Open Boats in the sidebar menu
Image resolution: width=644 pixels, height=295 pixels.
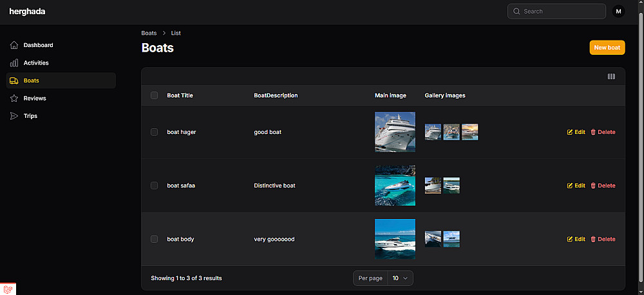click(31, 81)
